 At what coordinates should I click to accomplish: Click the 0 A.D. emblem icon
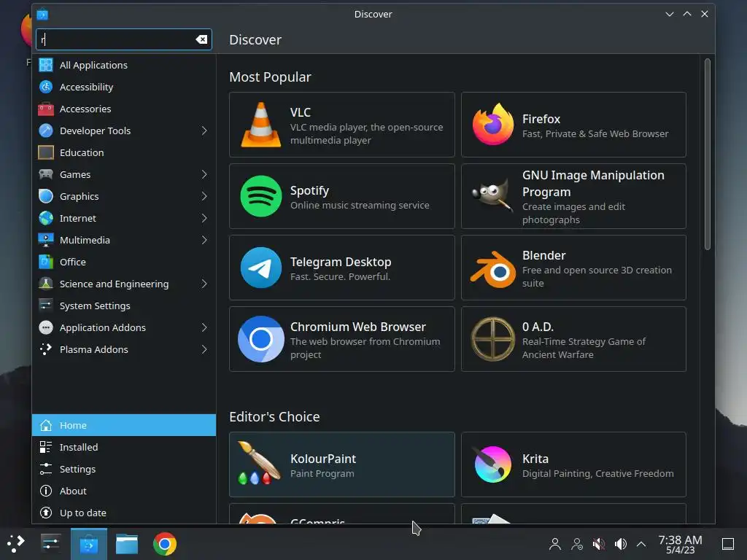[x=492, y=339]
